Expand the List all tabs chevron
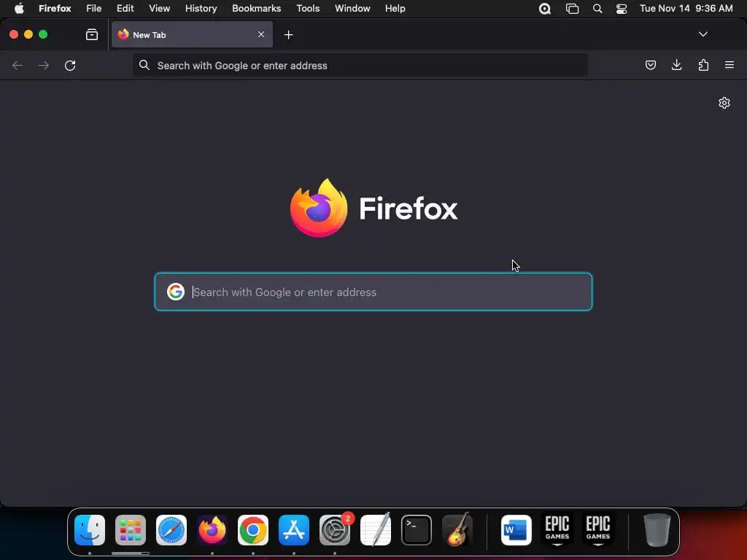Screen dimensions: 747x560 [703, 34]
